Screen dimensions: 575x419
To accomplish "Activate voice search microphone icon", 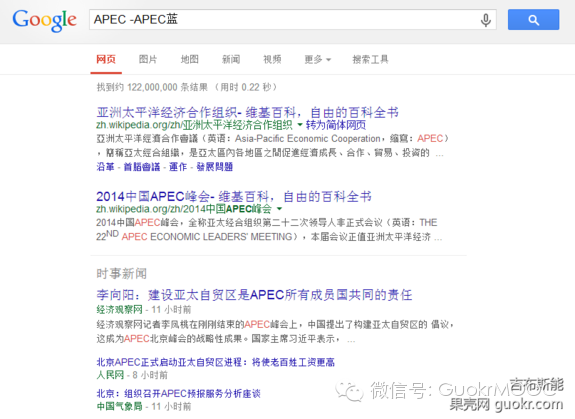I will [486, 20].
